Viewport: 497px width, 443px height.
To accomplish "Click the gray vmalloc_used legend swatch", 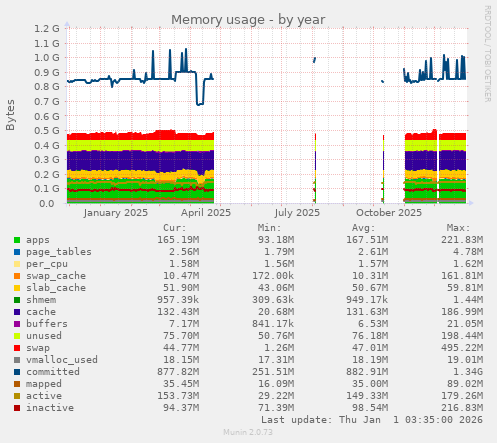I will (x=17, y=360).
